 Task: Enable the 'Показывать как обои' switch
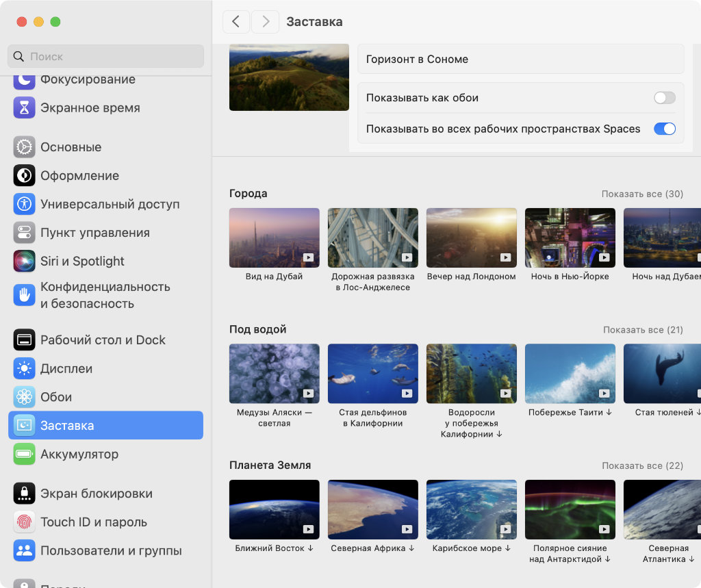(664, 98)
